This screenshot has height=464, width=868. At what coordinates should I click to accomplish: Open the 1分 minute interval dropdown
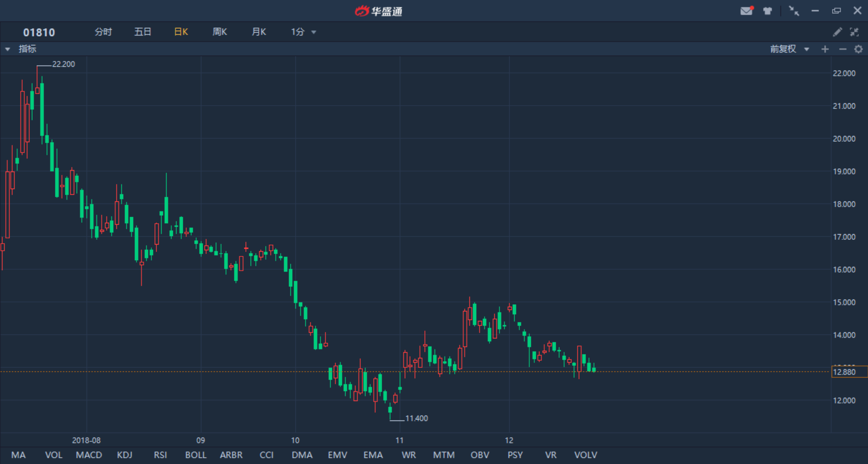click(x=303, y=32)
